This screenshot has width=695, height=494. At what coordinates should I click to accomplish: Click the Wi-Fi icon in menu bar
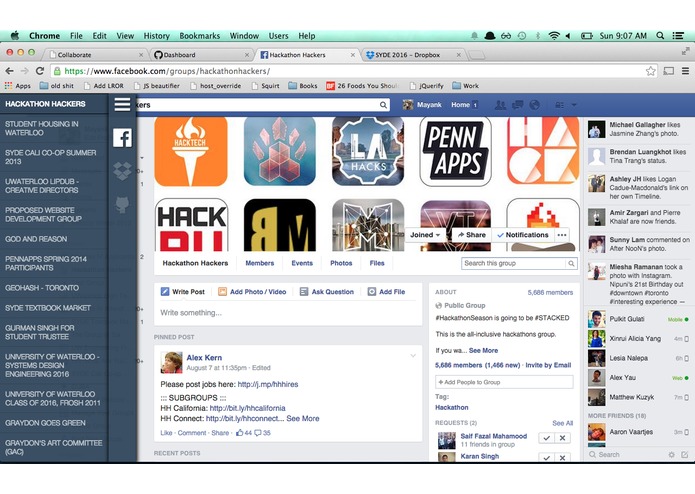(554, 36)
